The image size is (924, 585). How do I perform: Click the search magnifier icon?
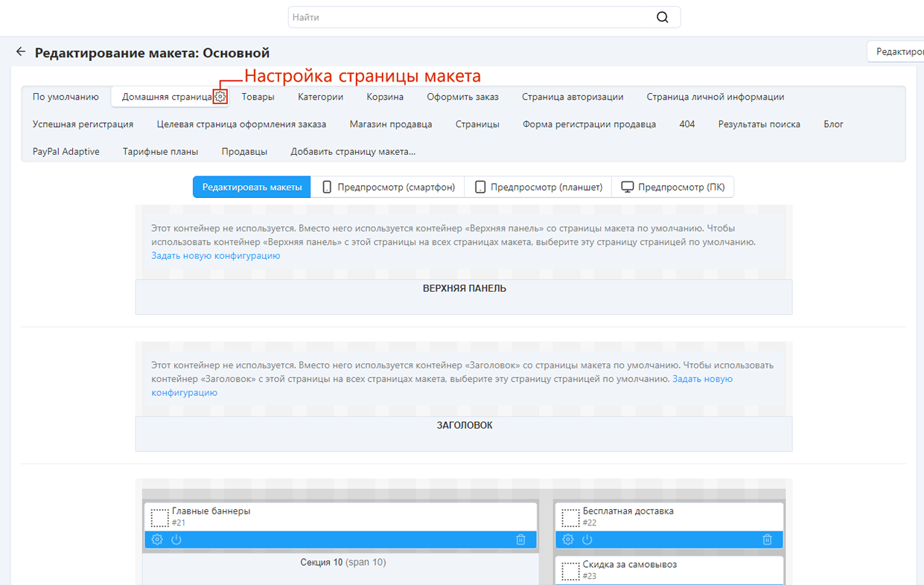click(662, 17)
